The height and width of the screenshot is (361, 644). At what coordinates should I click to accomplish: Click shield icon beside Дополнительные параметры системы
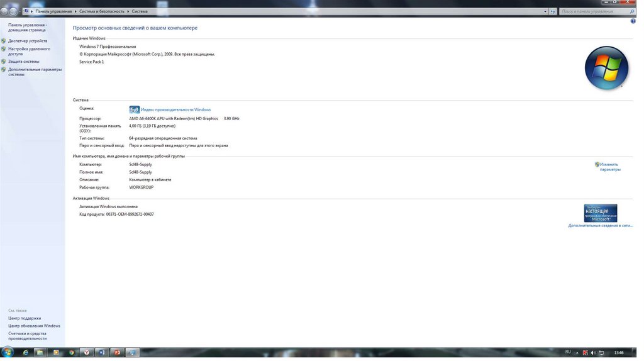(x=4, y=70)
